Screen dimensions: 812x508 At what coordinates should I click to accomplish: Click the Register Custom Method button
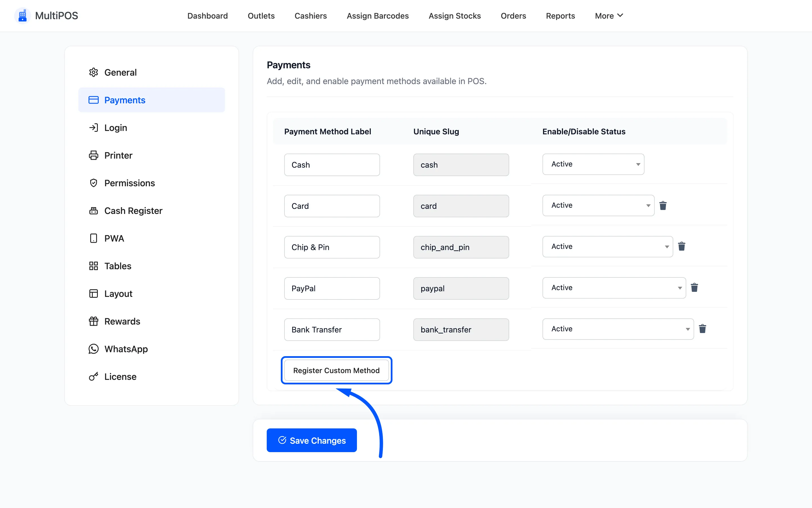click(x=336, y=370)
